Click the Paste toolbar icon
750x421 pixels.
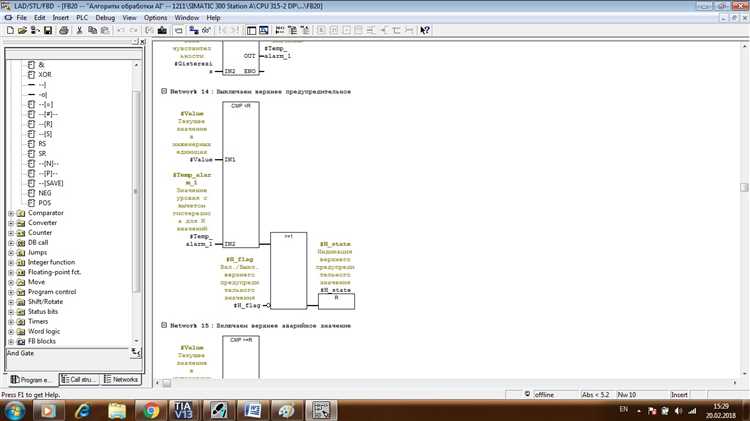tap(105, 30)
